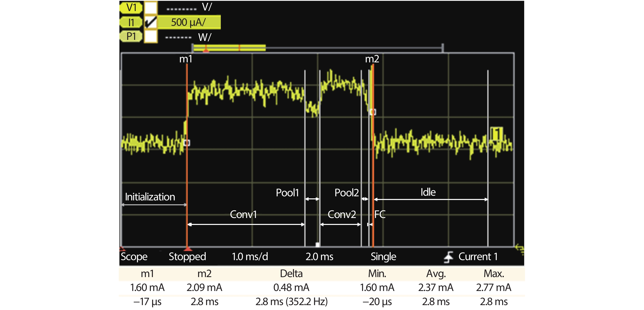Viewport: 644px width, 310px height.
Task: Click the rising-edge trigger slope icon
Action: pos(449,257)
